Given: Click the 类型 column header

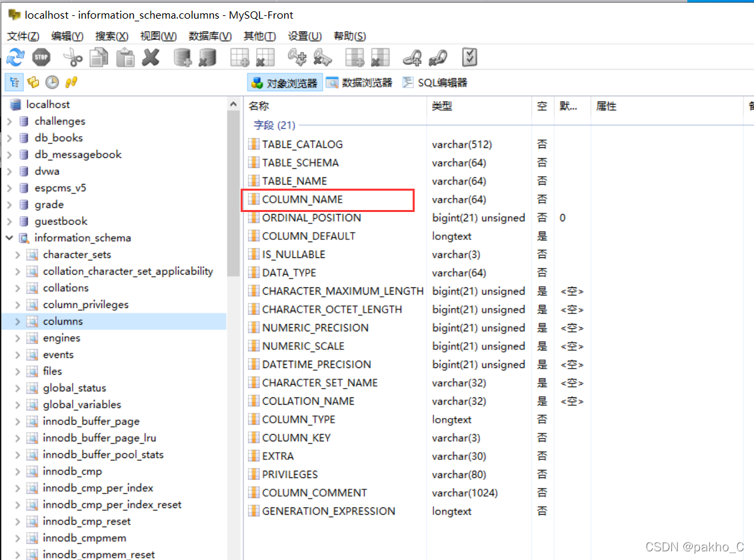Looking at the screenshot, I should point(442,106).
